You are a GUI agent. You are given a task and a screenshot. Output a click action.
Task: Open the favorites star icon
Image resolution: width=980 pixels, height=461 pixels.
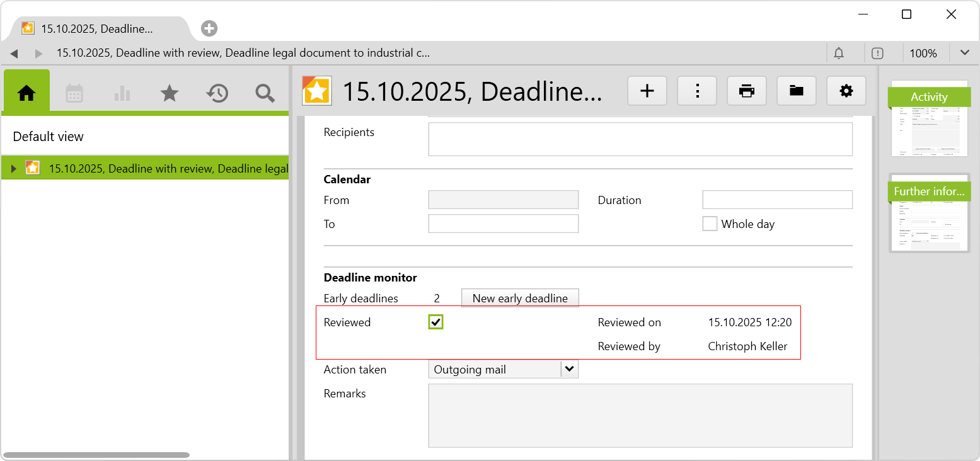coord(170,93)
